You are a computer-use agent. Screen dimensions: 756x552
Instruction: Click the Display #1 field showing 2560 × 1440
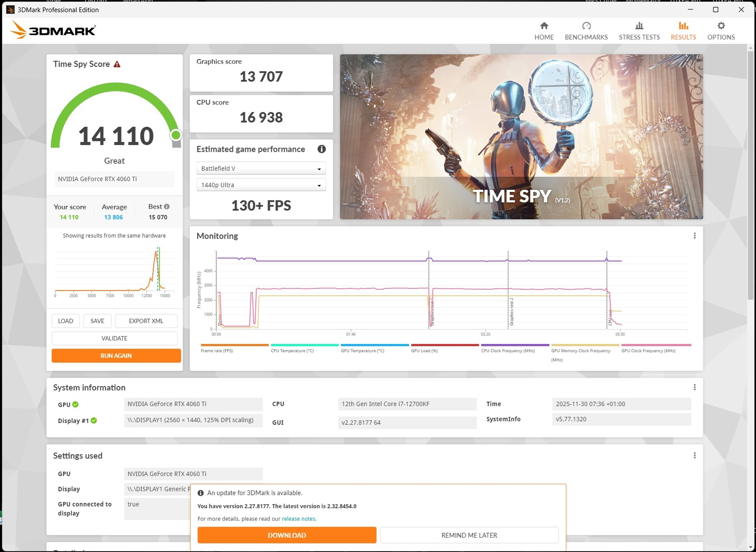193,420
